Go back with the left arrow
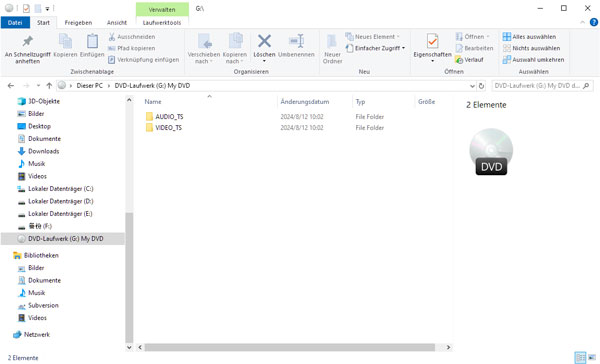This screenshot has height=364, width=600. 11,86
